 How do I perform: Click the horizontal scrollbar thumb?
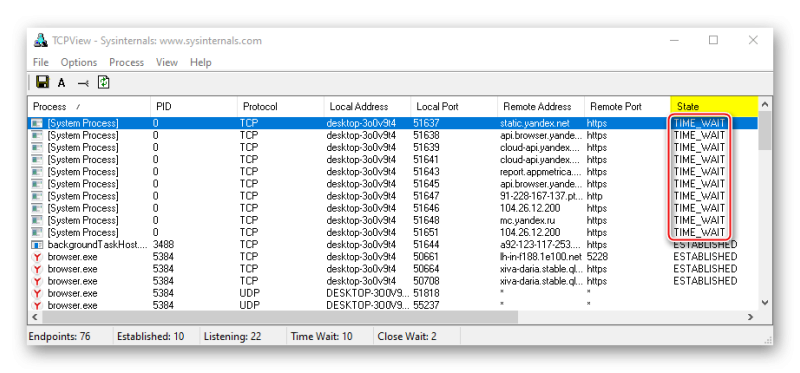[280, 317]
